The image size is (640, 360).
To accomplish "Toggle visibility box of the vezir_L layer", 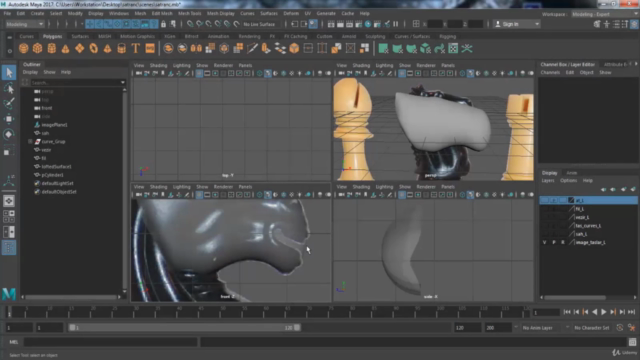I will click(544, 217).
